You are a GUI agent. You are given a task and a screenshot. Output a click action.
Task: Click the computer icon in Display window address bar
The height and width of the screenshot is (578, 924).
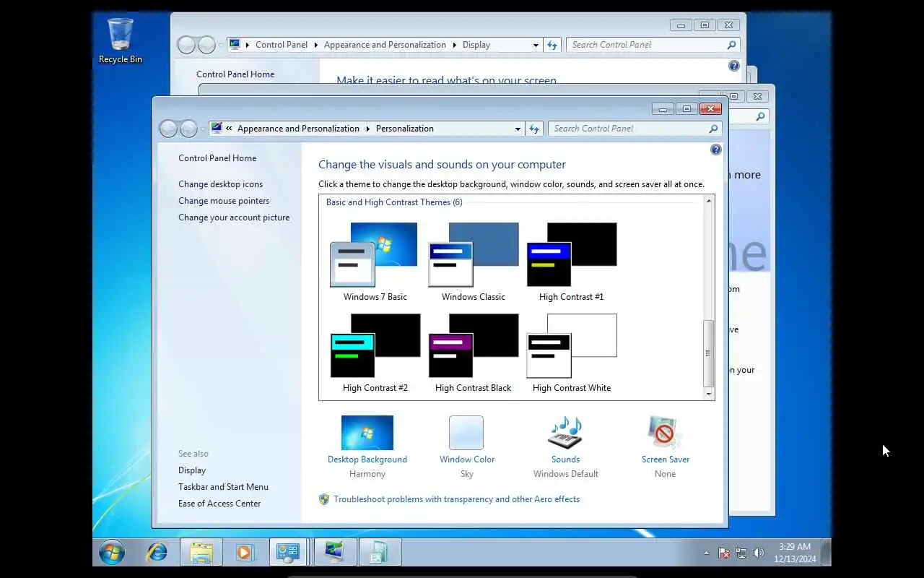coord(235,44)
